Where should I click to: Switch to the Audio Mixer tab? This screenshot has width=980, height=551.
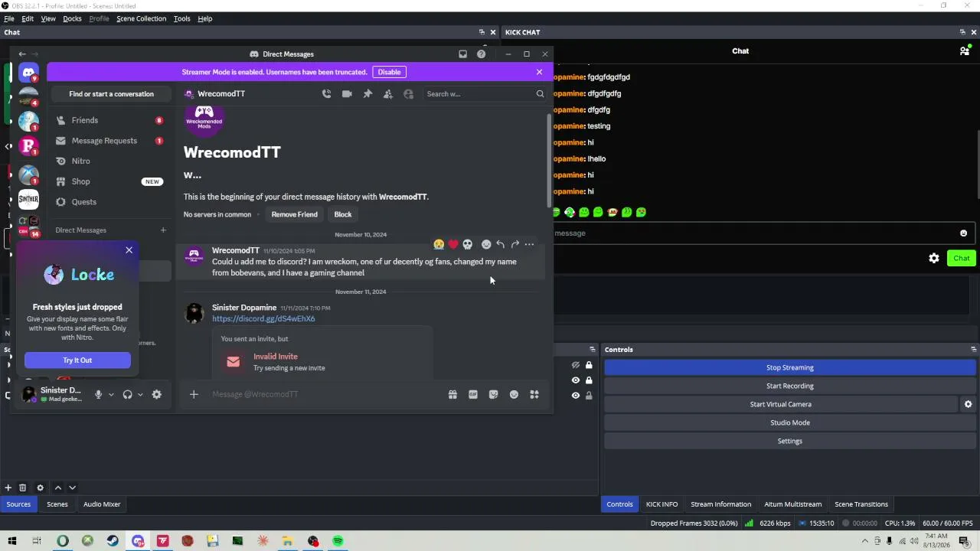point(102,504)
